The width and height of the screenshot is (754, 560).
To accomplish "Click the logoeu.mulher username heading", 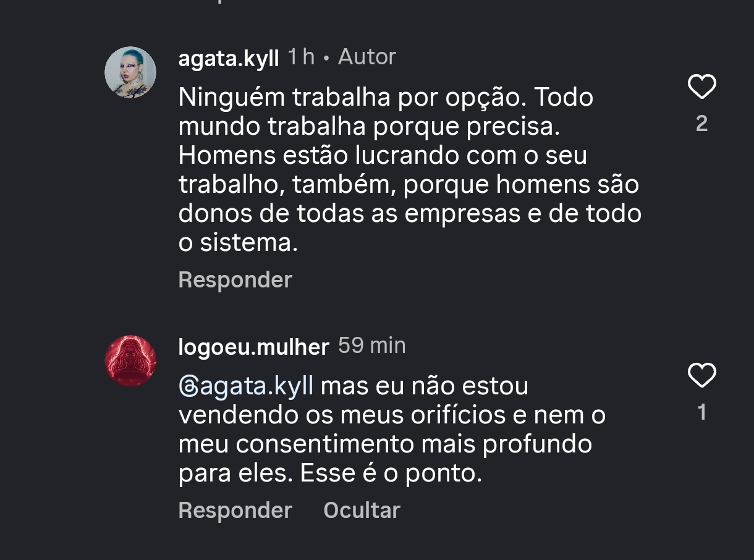I will click(253, 347).
